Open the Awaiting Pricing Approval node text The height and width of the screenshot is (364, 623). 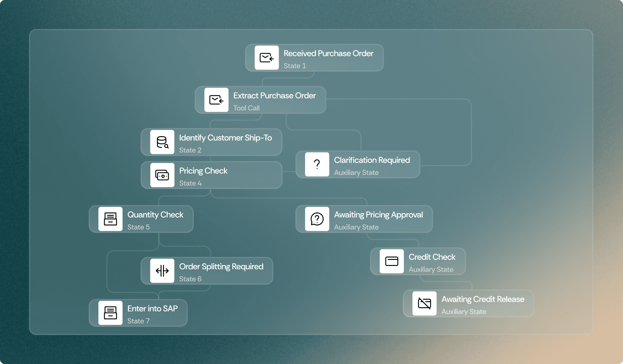tap(378, 215)
